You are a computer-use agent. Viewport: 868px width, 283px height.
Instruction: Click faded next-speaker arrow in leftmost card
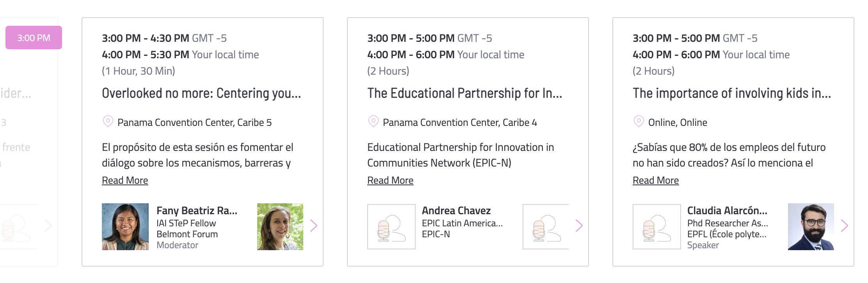pos(48,226)
